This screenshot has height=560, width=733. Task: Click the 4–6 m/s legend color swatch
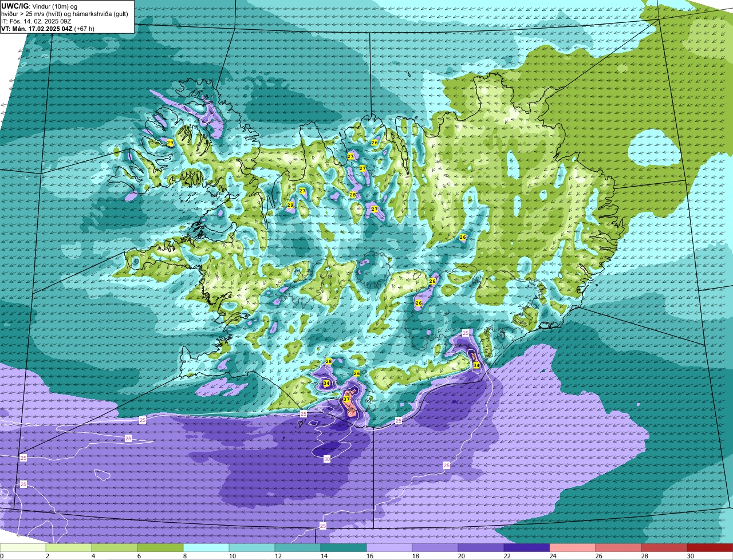click(x=115, y=548)
